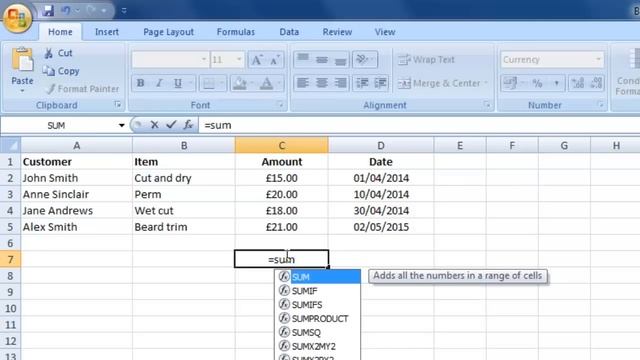Expand the Name Box dropdown arrow
Image resolution: width=640 pixels, height=360 pixels.
click(x=121, y=125)
